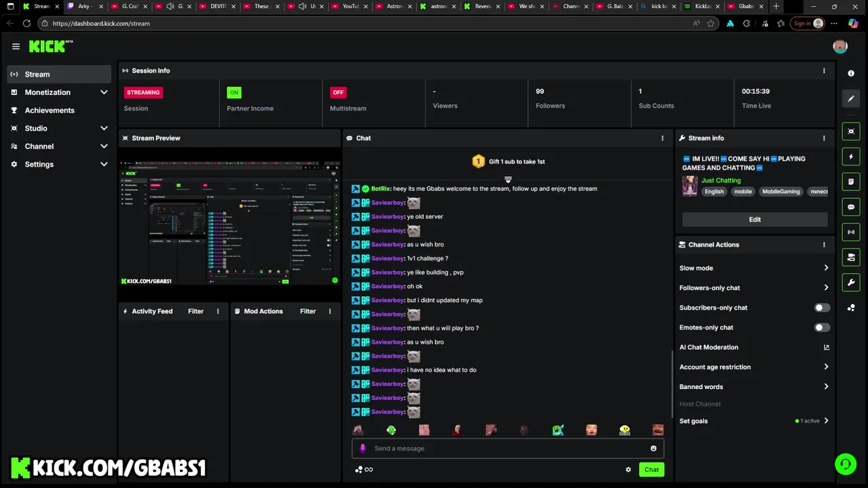Open the Activity Feed Filter
The height and width of the screenshot is (488, 868).
[195, 311]
